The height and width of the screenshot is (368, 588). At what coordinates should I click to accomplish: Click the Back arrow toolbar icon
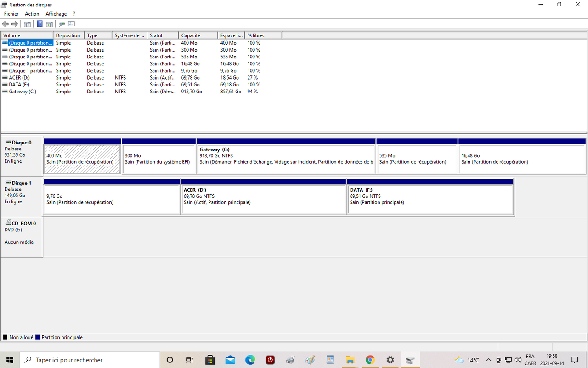(x=6, y=24)
